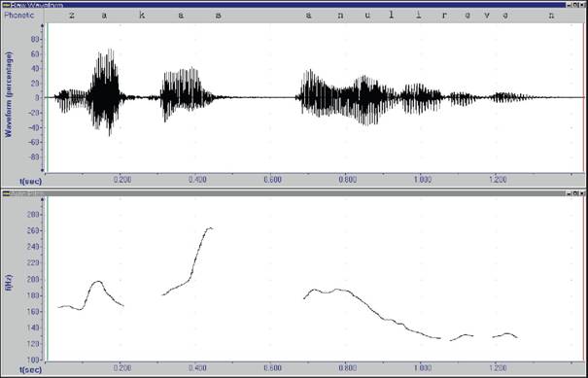Image resolution: width=588 pixels, height=378 pixels.
Task: Click the green start cursor in waveform
Action: click(x=48, y=97)
